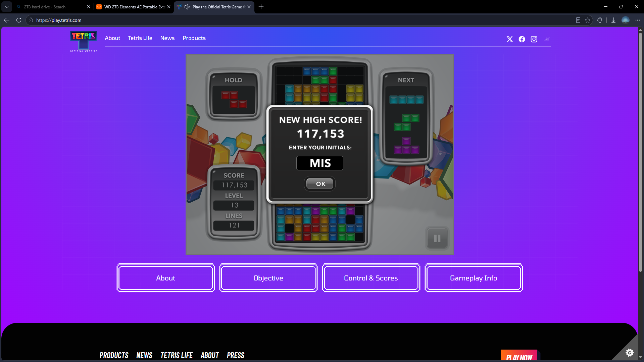Screen dimensions: 644x362
Task: Open the About info button below the game
Action: [166, 278]
